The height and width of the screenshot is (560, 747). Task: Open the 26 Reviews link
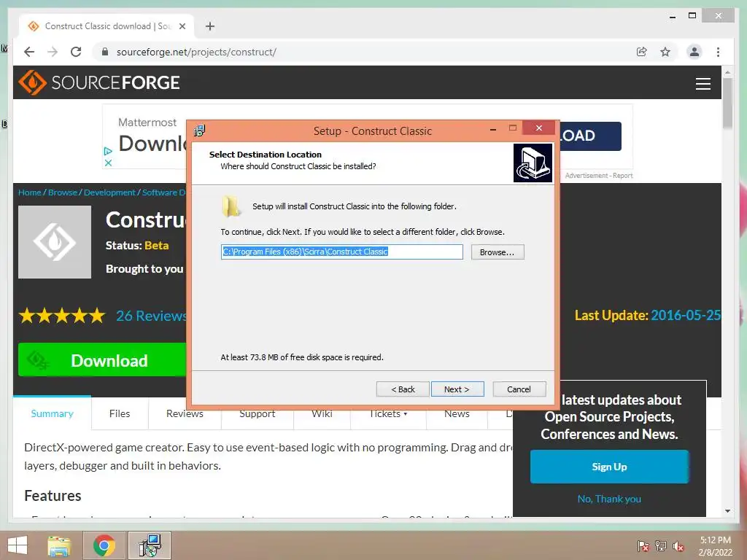click(x=152, y=316)
